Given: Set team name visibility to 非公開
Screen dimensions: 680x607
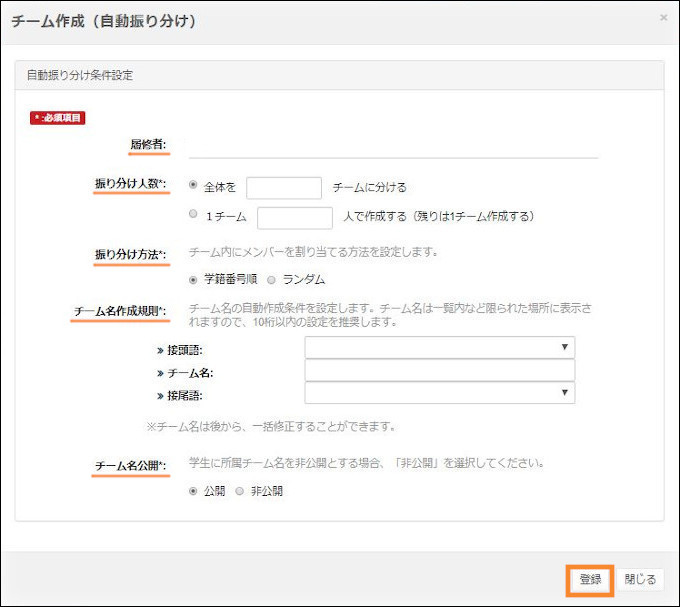Looking at the screenshot, I should (x=240, y=491).
